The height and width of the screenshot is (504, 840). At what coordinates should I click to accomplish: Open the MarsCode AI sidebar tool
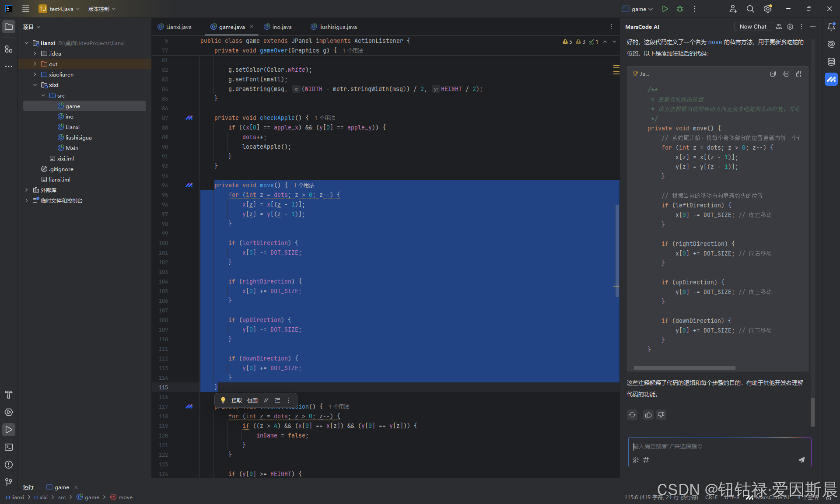[x=831, y=79]
